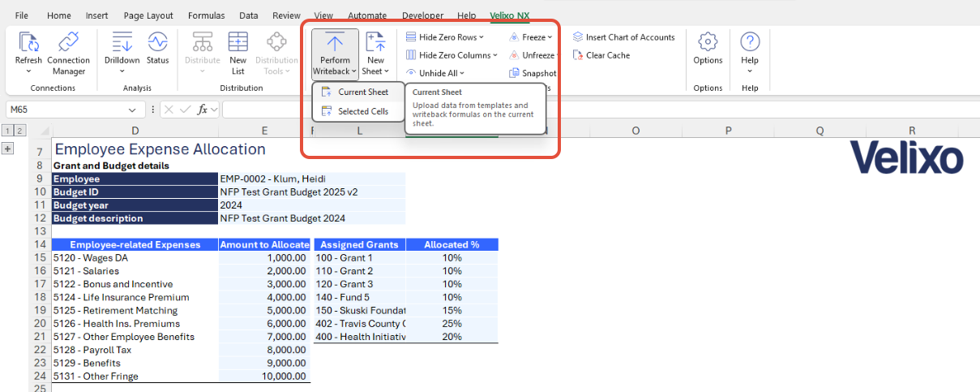Open the Developer tab

tap(423, 15)
